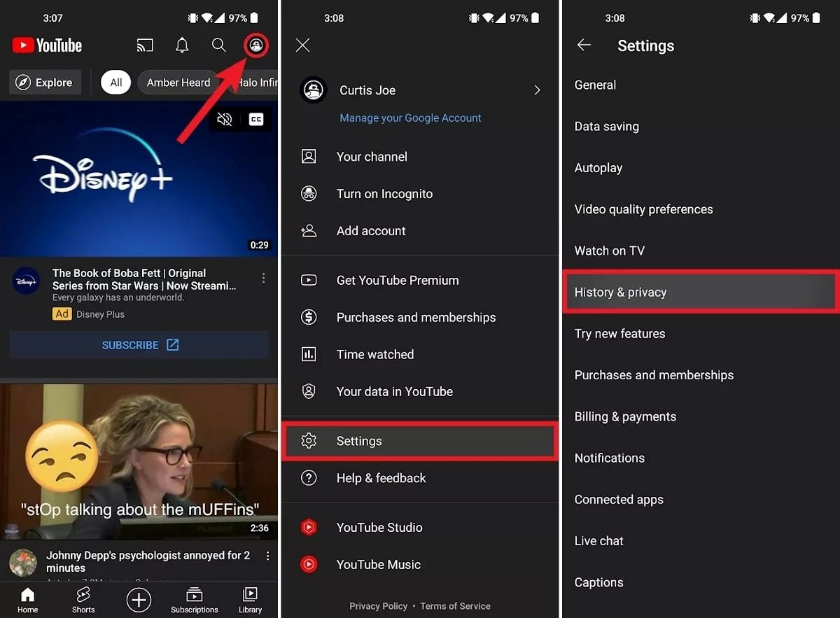Open Library tab in bottom bar

(250, 601)
